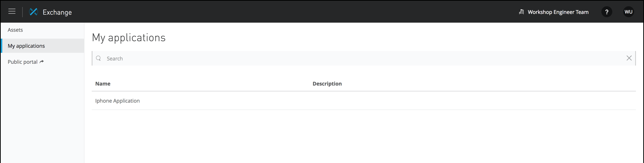Click the Public portal external arrow icon
This screenshot has width=644, height=163.
click(41, 61)
